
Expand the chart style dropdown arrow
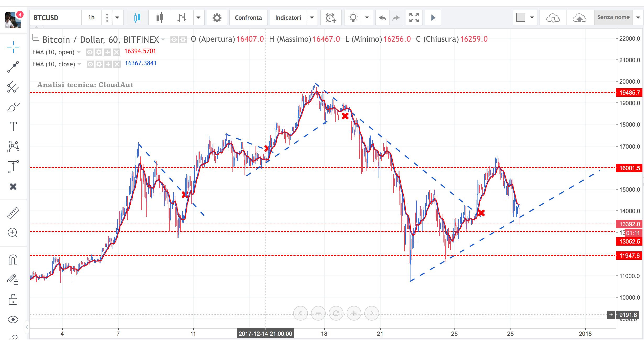click(199, 18)
